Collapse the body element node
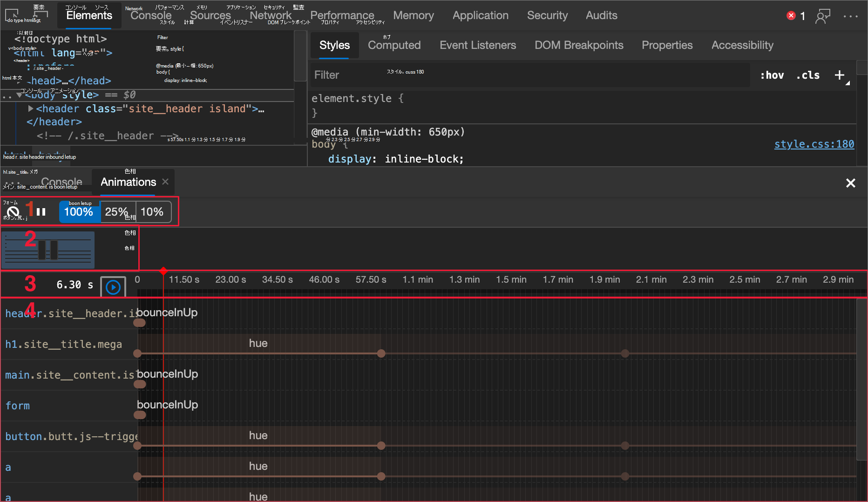 point(19,95)
